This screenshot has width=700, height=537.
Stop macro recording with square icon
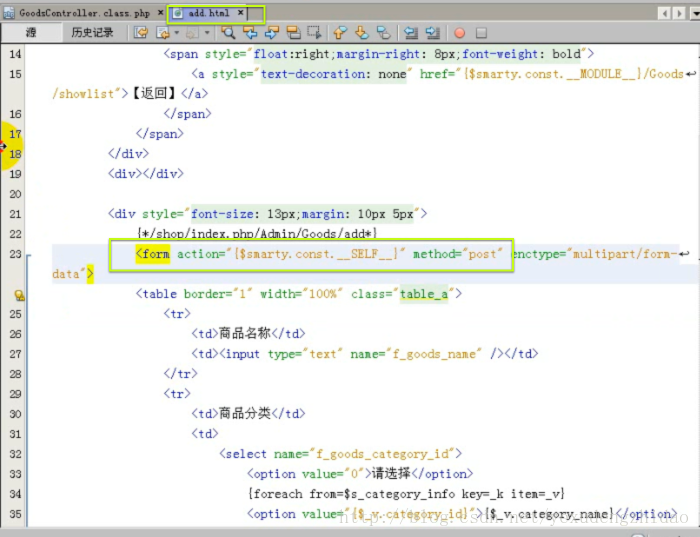tap(481, 33)
